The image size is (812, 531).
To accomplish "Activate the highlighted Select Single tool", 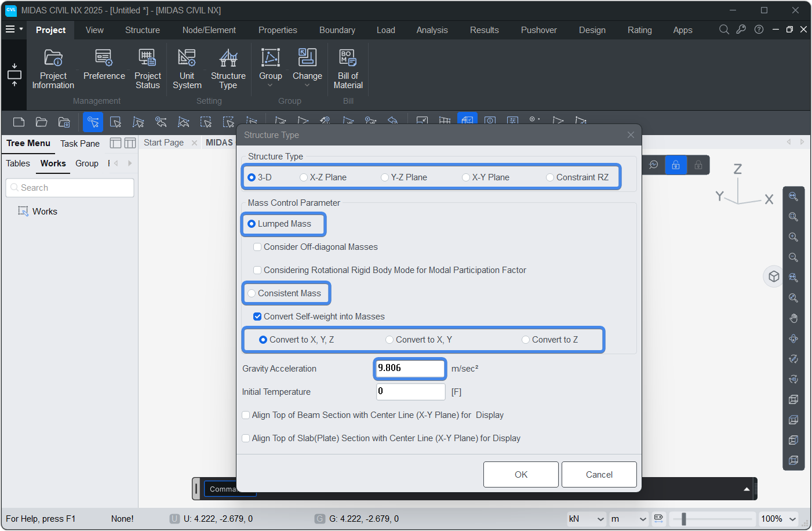I will tap(93, 122).
